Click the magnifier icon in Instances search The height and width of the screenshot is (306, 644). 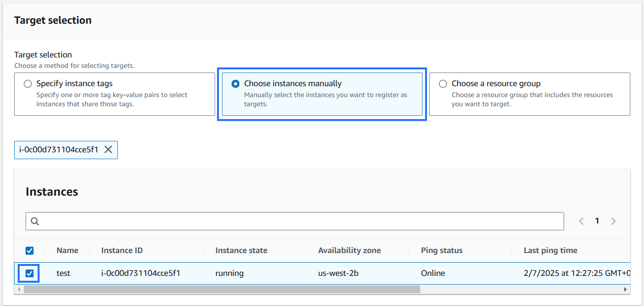click(35, 221)
